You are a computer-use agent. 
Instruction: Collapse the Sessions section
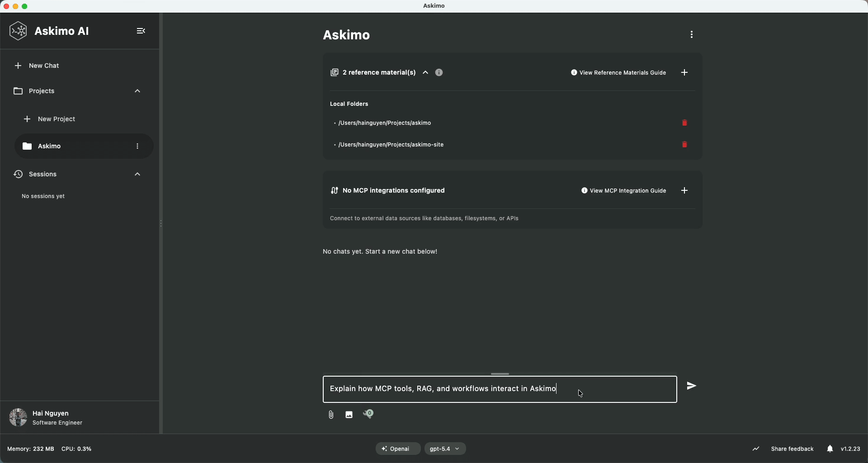(137, 174)
